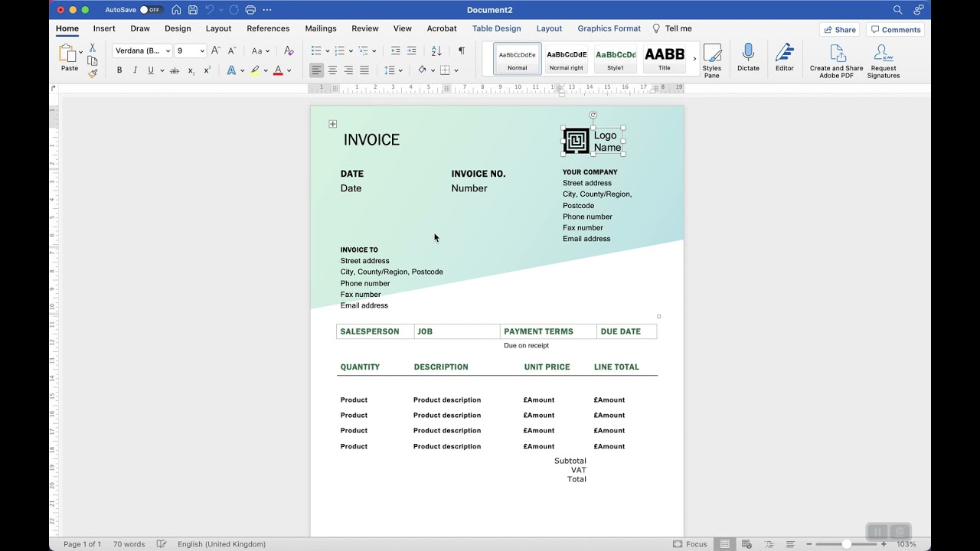
Task: Click the Cut scissors icon
Action: [x=93, y=48]
